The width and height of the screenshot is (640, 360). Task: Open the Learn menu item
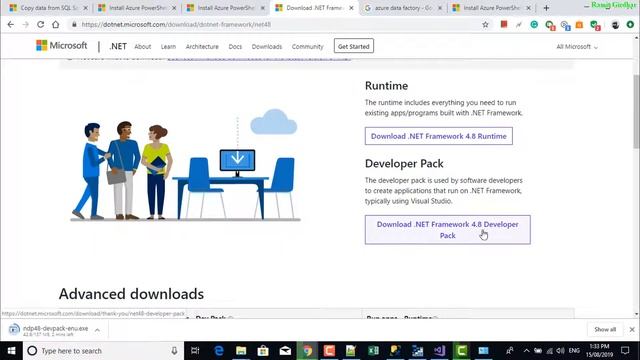[x=168, y=47]
